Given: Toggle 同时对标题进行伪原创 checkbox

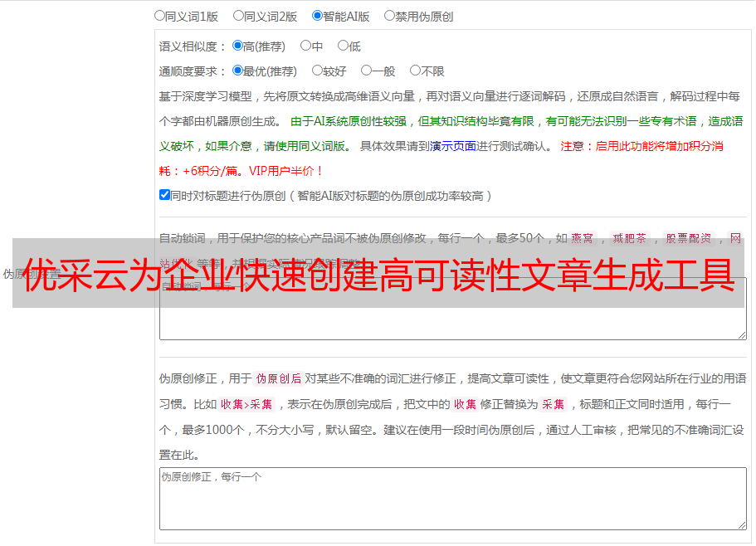Looking at the screenshot, I should pos(164,195).
